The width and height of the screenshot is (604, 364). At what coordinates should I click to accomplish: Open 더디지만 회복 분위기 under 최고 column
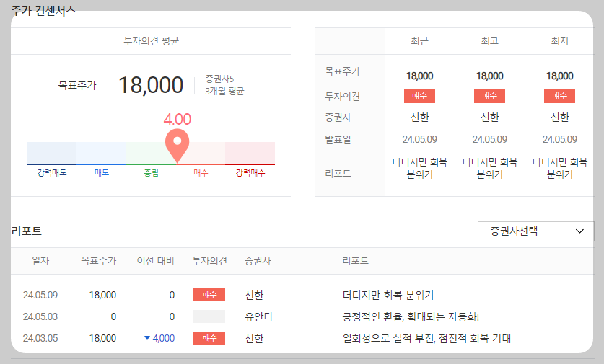point(490,168)
